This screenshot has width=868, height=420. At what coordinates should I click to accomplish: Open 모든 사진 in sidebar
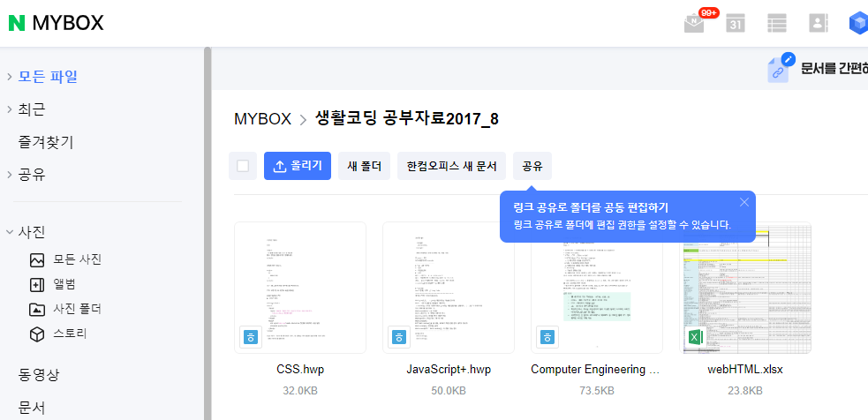click(x=65, y=259)
